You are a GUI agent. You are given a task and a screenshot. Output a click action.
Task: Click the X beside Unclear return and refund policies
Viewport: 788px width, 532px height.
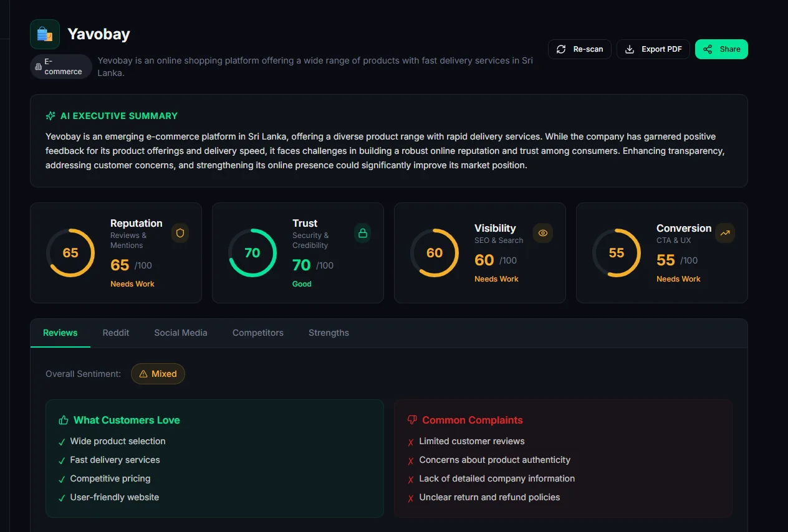click(411, 498)
